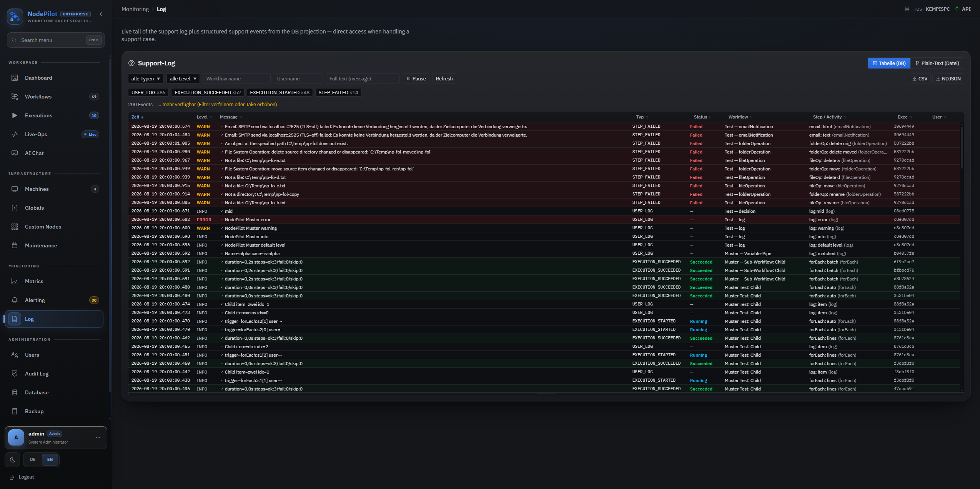Click the Alerting bell icon
The image size is (980, 489).
pos(15,300)
